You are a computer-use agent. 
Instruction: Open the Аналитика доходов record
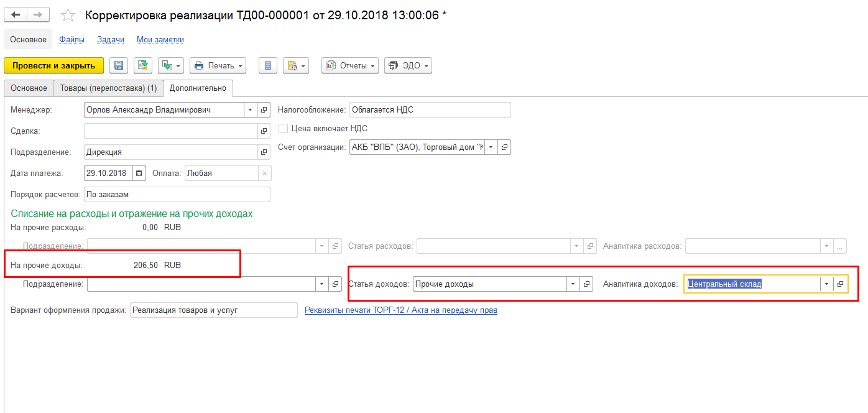[x=840, y=284]
